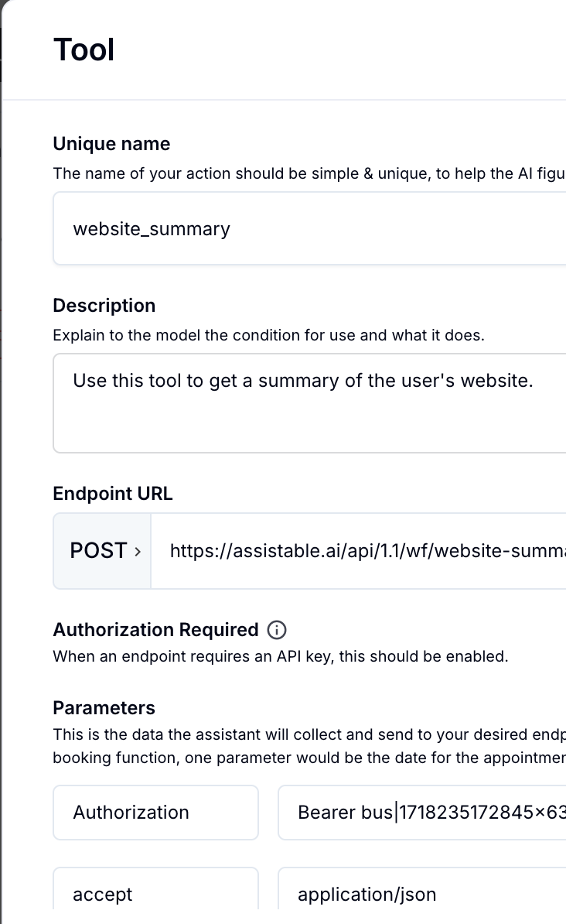Viewport: 566px width, 924px height.
Task: Click the Authorization parameter name field
Action: (155, 813)
